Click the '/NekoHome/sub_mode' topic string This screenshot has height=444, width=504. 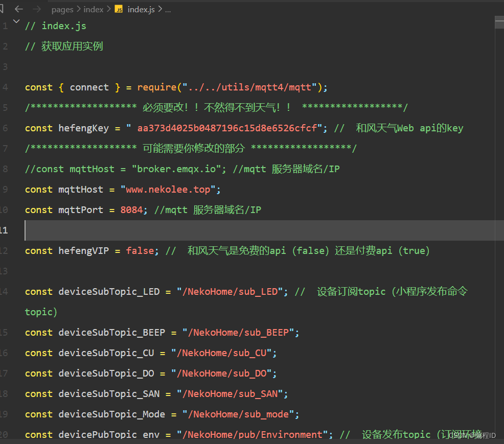pyautogui.click(x=238, y=414)
